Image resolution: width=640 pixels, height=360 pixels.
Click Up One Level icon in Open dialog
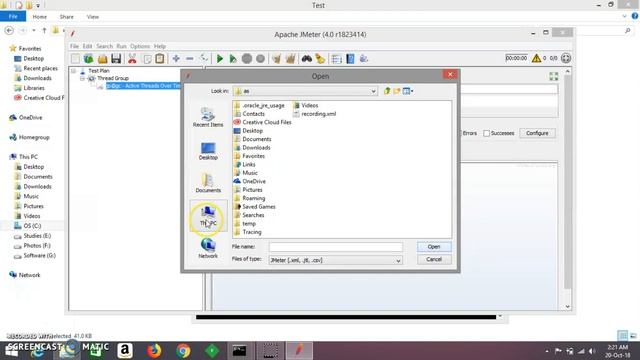[x=387, y=91]
